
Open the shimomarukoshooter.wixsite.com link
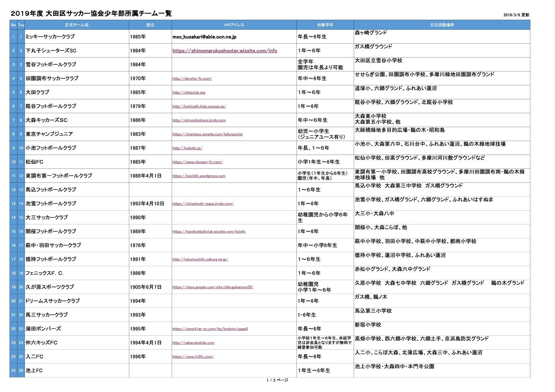[225, 51]
